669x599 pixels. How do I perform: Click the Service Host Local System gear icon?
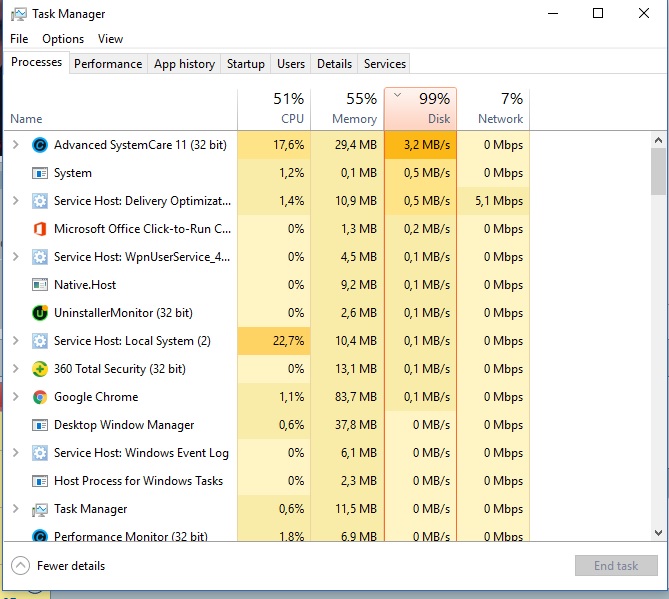(x=40, y=341)
